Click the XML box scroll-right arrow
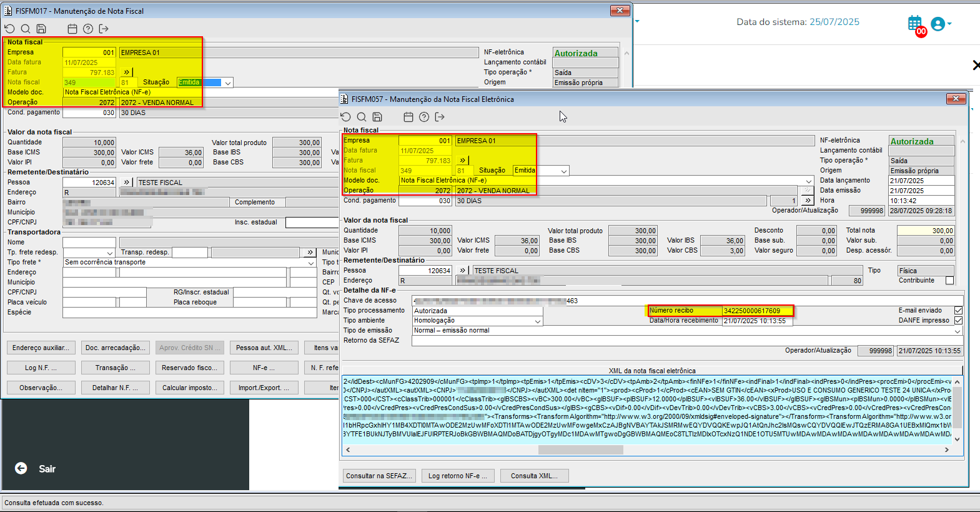Viewport: 980px width, 512px height. (947, 449)
